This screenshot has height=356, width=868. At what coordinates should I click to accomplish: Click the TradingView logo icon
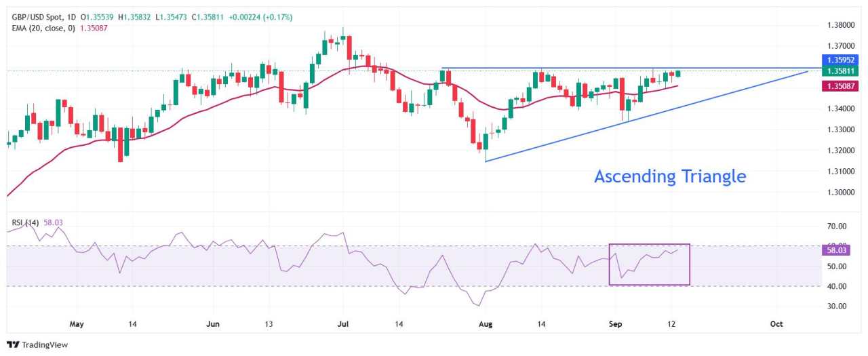[x=13, y=344]
